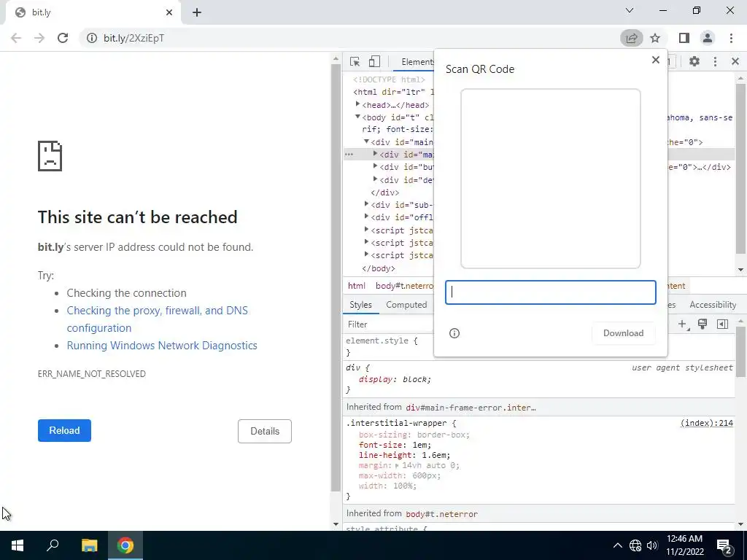Click the display: block declaration

pos(395,379)
